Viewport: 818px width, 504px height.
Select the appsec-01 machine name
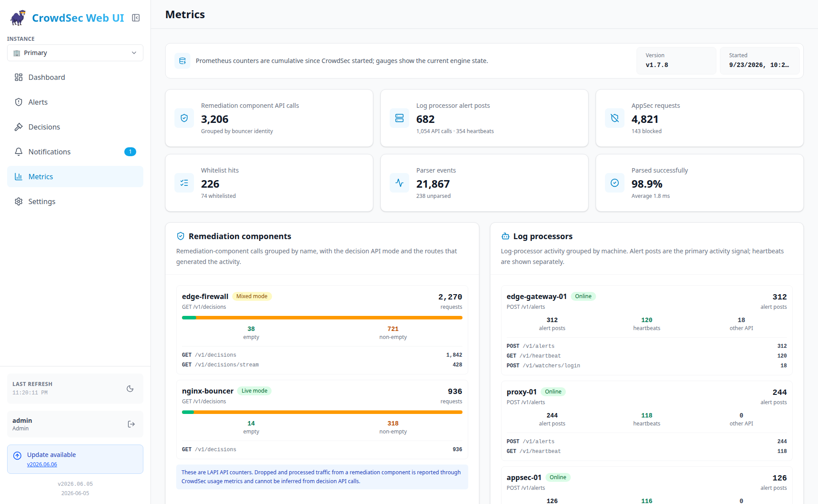coord(524,477)
